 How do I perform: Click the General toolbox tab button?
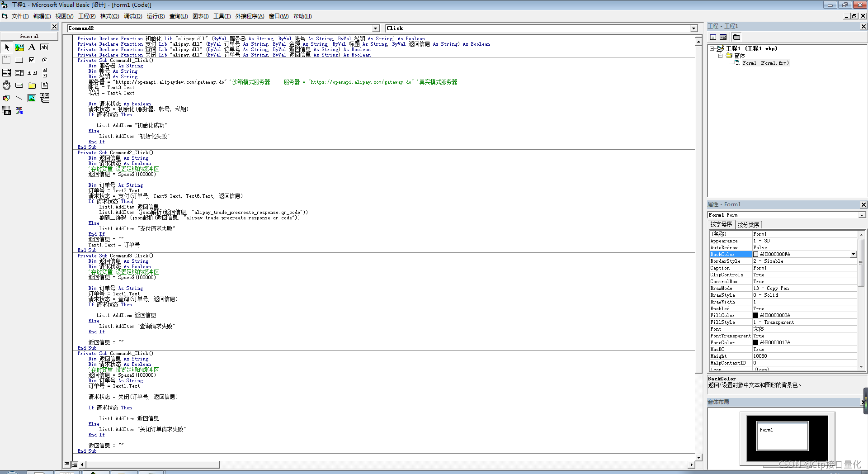[x=29, y=36]
